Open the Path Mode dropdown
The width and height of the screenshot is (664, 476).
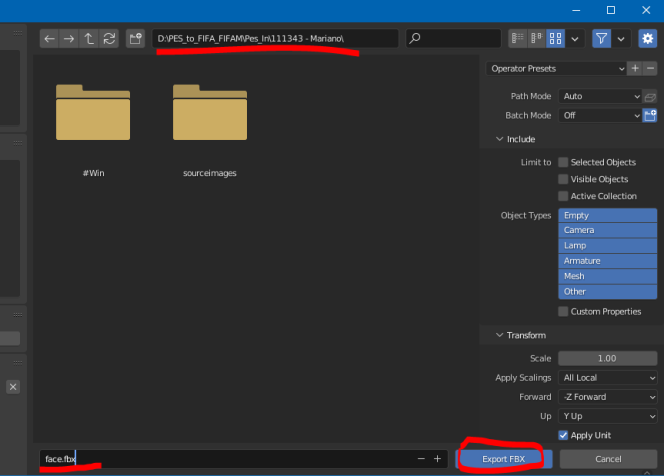coord(600,96)
